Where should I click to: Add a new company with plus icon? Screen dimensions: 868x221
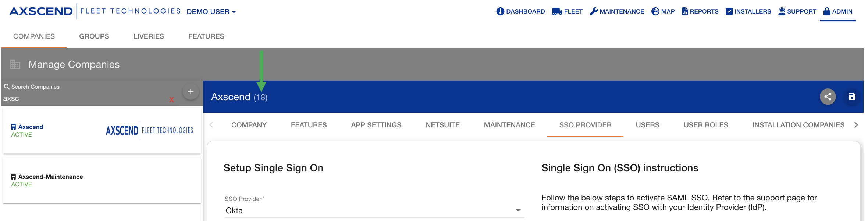(191, 92)
